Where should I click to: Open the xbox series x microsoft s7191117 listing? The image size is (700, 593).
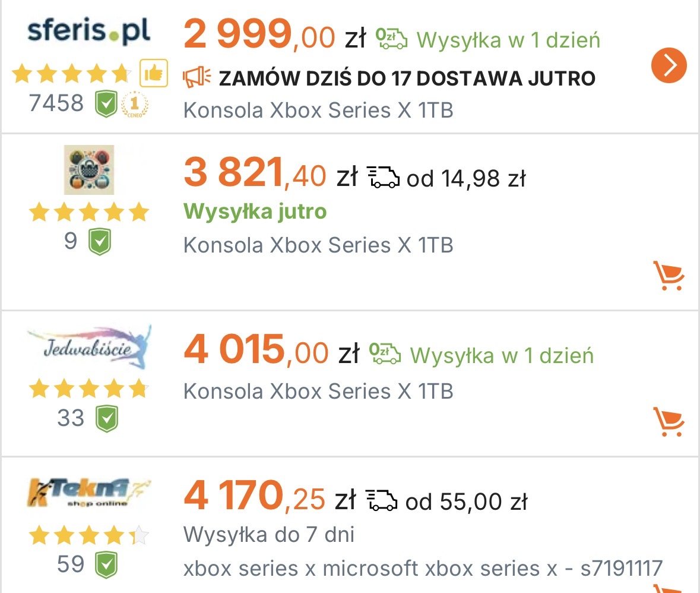(x=423, y=569)
